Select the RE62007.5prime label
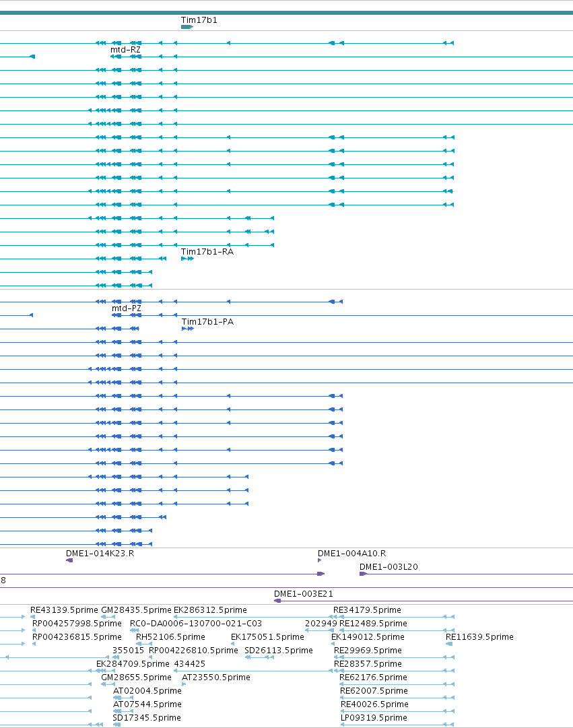This screenshot has height=728, width=573. 374,691
